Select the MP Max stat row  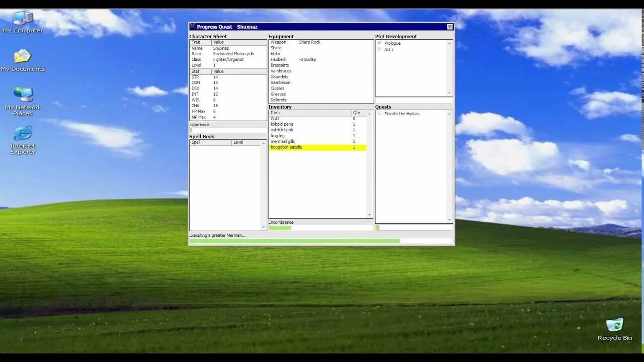coord(228,117)
